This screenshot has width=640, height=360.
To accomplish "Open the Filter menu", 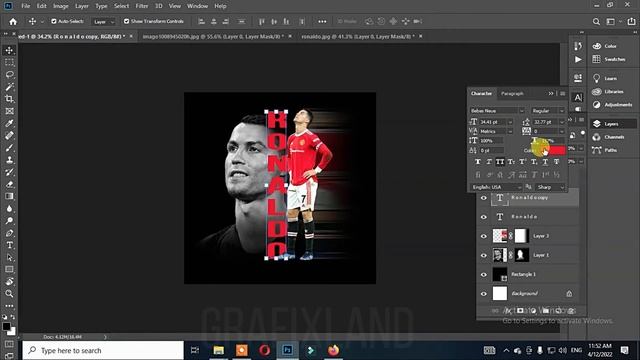I will point(142,6).
